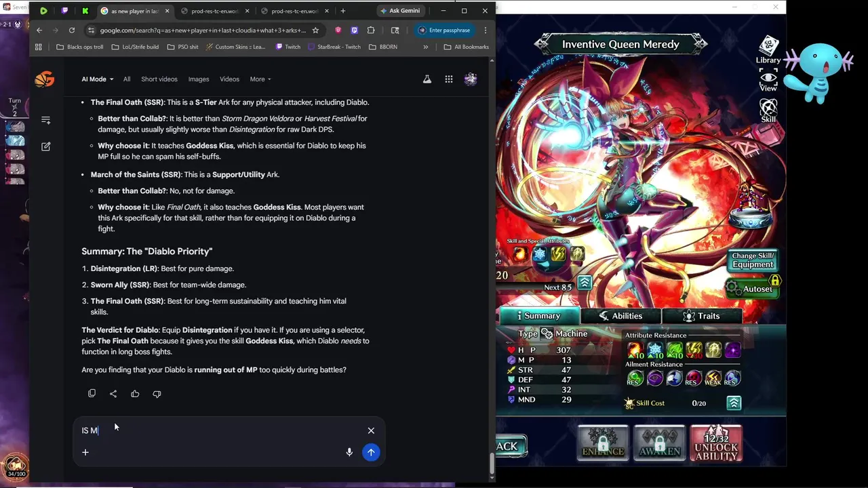Image resolution: width=868 pixels, height=488 pixels.
Task: Click the light attribute resistance icon
Action: tap(713, 350)
